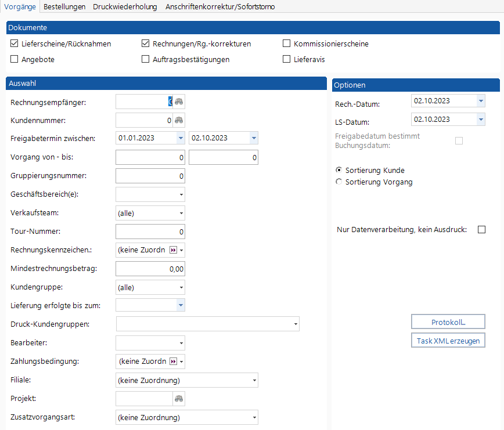Expand Zusatzvorgangsart dropdown
This screenshot has width=504, height=430.
(254, 417)
